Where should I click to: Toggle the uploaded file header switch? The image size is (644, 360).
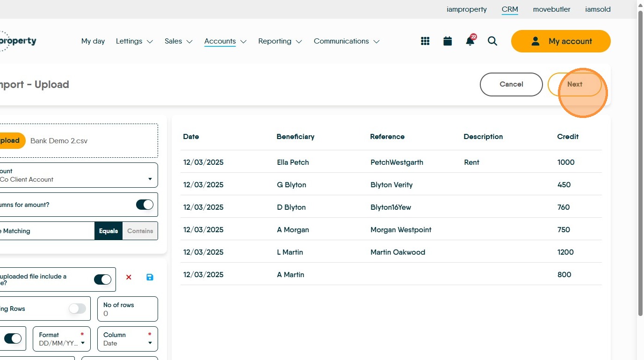pyautogui.click(x=102, y=279)
